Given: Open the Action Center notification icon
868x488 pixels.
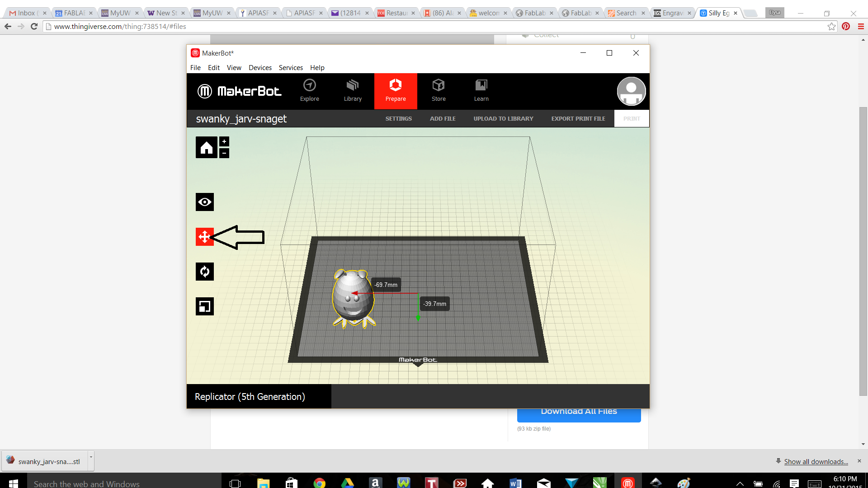Looking at the screenshot, I should click(794, 483).
